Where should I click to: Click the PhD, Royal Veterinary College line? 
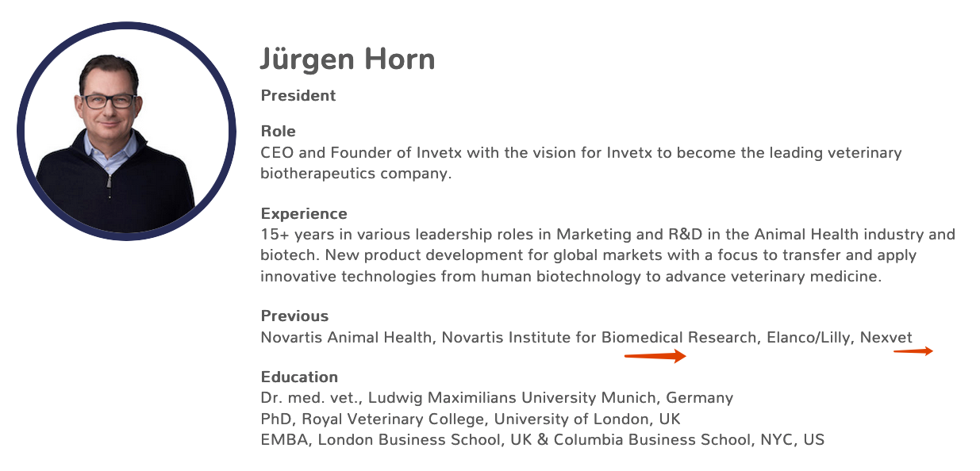click(471, 419)
